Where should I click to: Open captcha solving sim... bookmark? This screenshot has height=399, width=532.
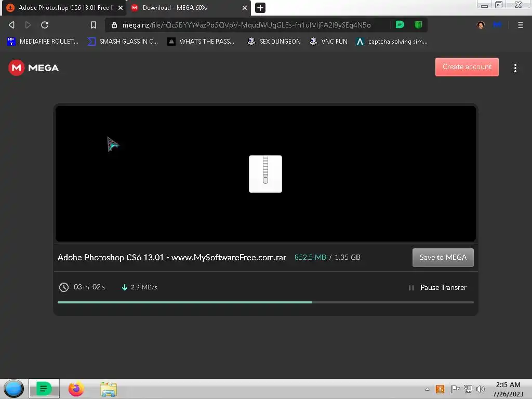click(392, 42)
